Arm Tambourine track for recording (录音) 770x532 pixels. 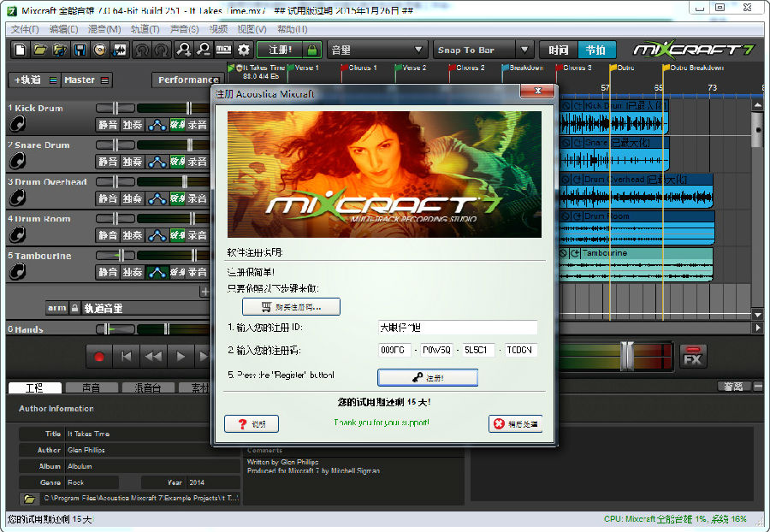point(198,272)
